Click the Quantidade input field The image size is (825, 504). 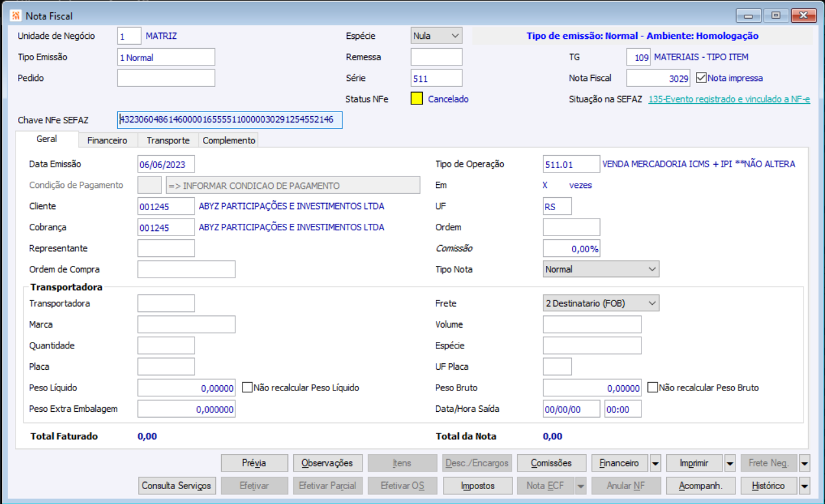point(166,345)
